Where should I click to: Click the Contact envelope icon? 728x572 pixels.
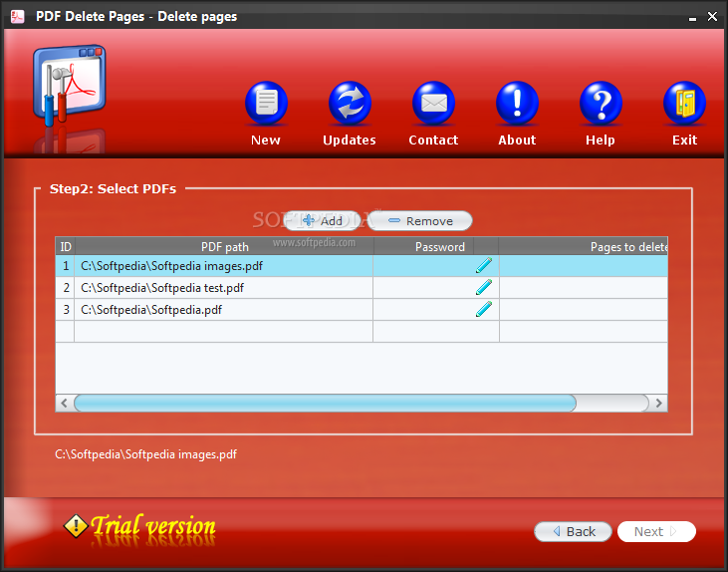pyautogui.click(x=433, y=103)
